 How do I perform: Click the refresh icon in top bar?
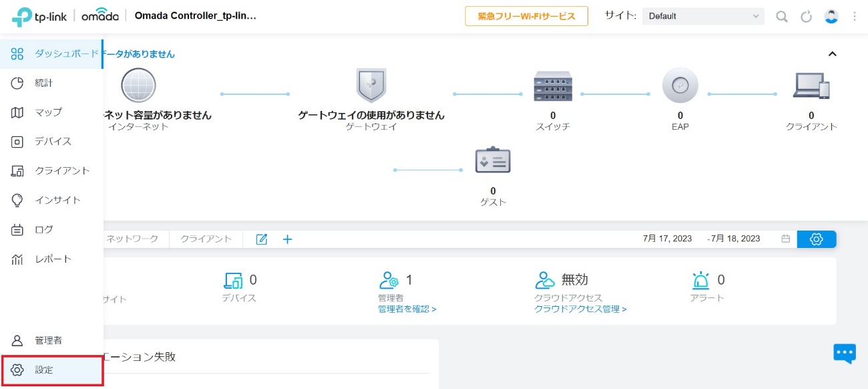coord(806,17)
